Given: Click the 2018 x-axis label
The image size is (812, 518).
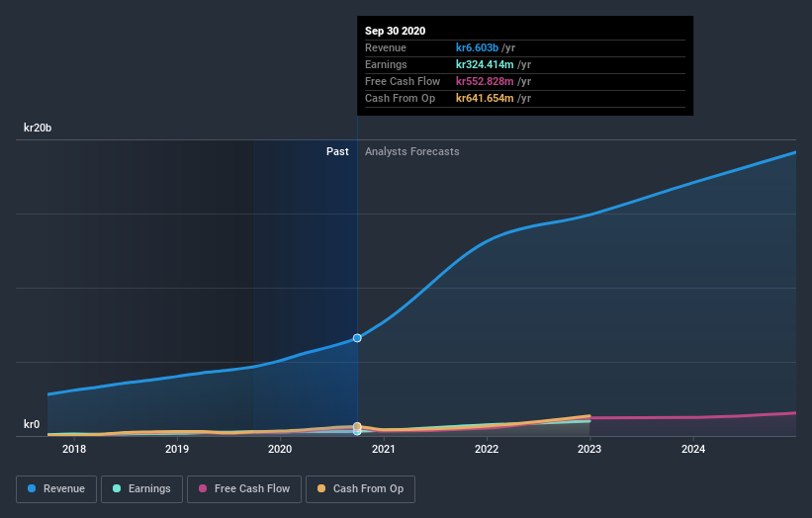Looking at the screenshot, I should pyautogui.click(x=74, y=449).
